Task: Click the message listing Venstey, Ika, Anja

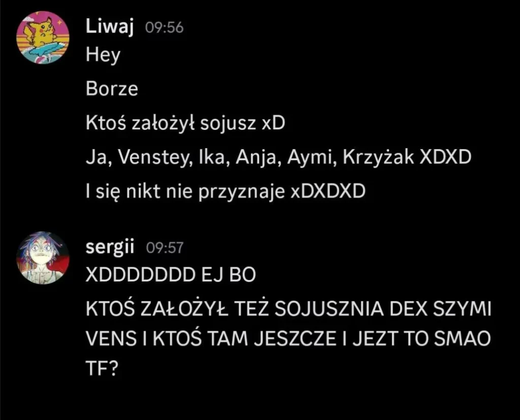Action: (278, 157)
